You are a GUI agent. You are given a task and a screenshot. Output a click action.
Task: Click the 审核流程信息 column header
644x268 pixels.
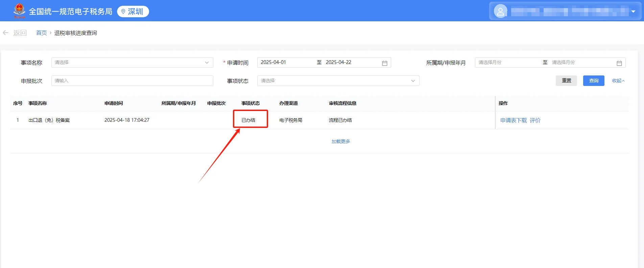pyautogui.click(x=342, y=103)
